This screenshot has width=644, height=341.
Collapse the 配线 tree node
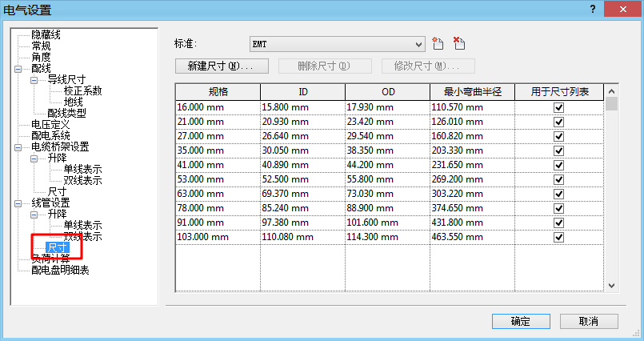18,69
